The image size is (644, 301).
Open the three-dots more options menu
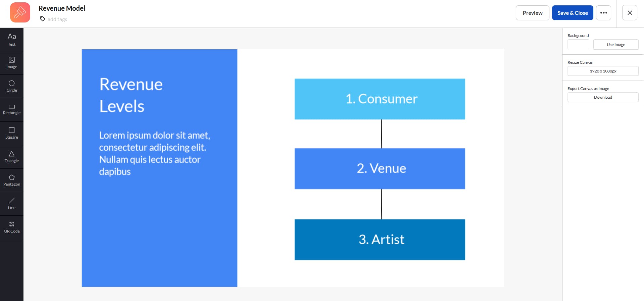pyautogui.click(x=603, y=13)
